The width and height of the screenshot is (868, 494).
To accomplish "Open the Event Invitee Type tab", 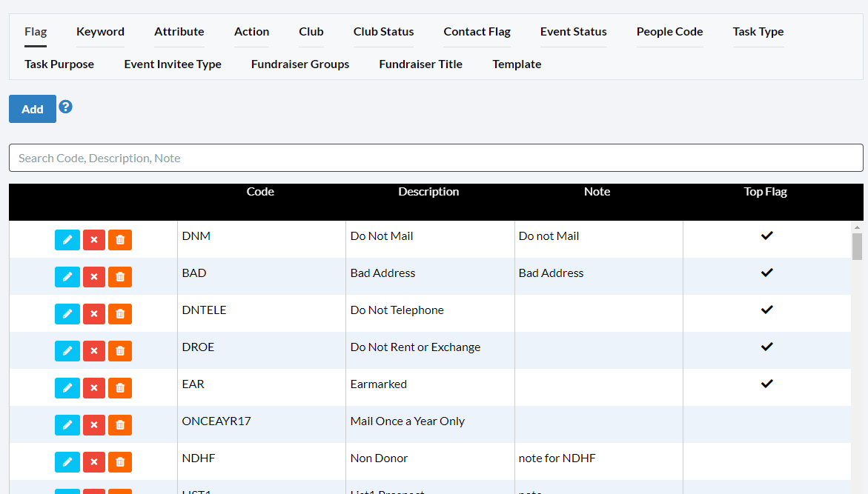I will (x=173, y=64).
